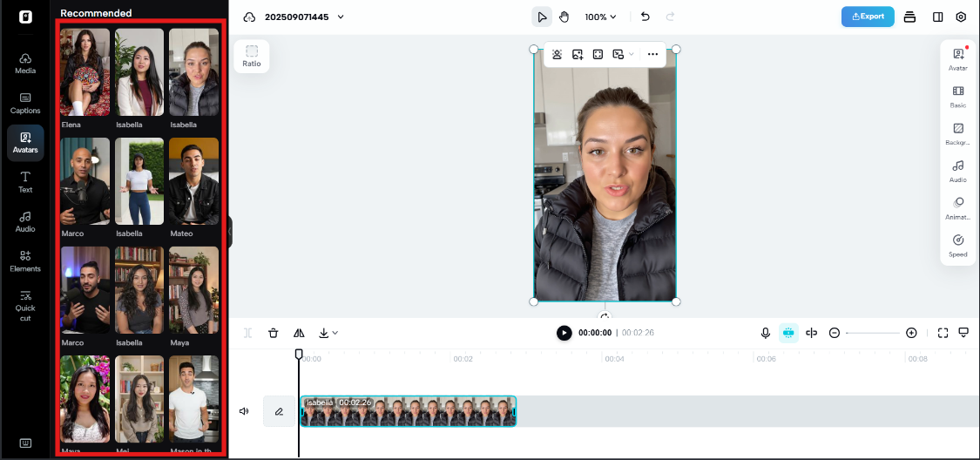Open the Speed panel on the right
This screenshot has height=460, width=980.
[957, 245]
